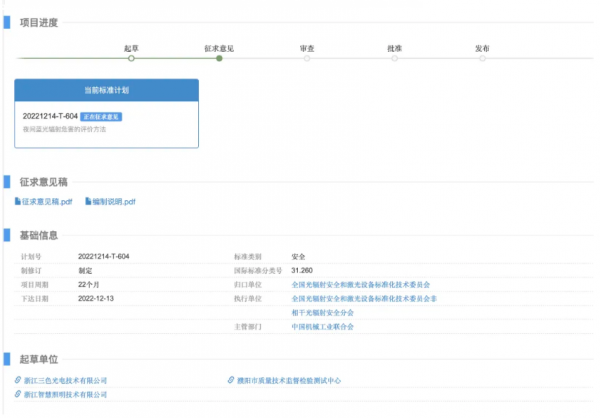The height and width of the screenshot is (418, 600).
Task: Select the 起草 stage circle marker
Action: click(x=131, y=59)
